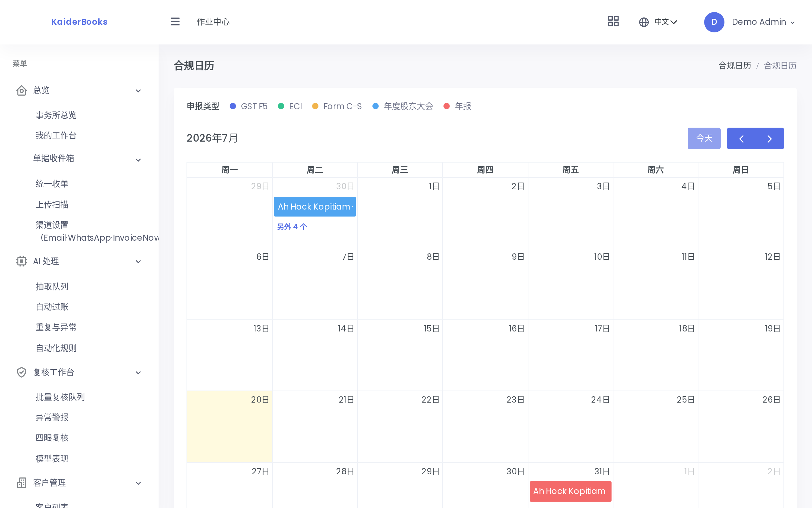Screen dimensions: 812x508
Task: Select the 15日 calendar date
Action: point(431,329)
